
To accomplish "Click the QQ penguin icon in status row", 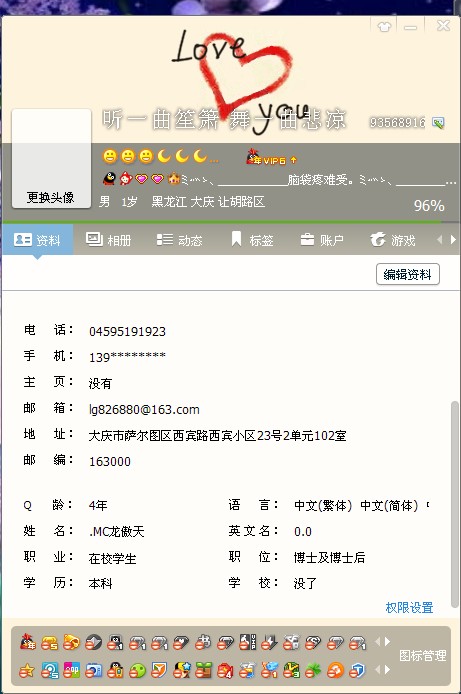I will click(109, 179).
